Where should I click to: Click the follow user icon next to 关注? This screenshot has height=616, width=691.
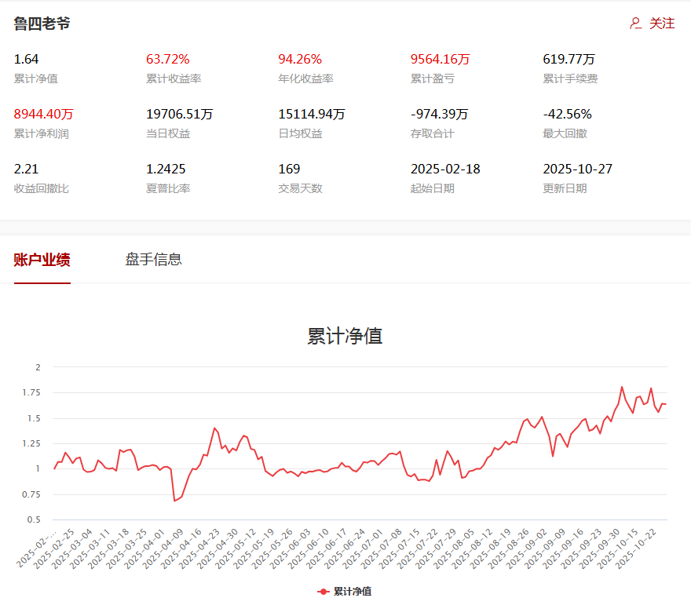point(634,23)
